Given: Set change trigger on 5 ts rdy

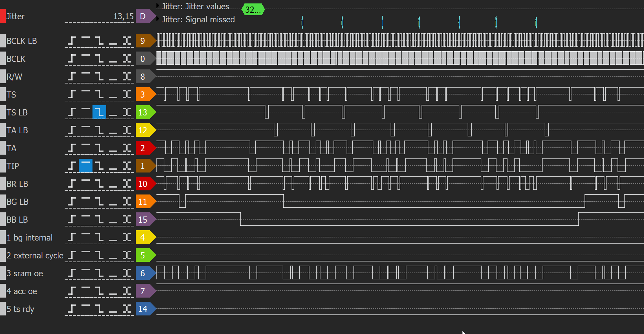Looking at the screenshot, I should tap(127, 309).
